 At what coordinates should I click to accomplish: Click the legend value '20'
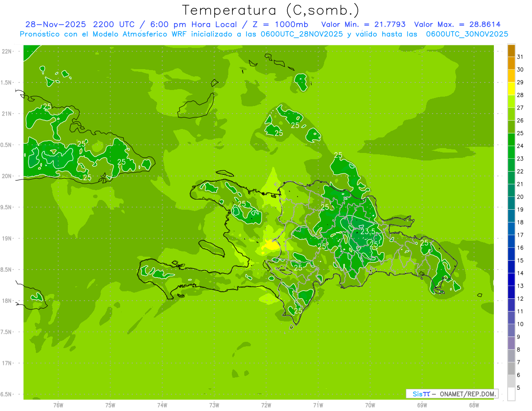(520, 196)
